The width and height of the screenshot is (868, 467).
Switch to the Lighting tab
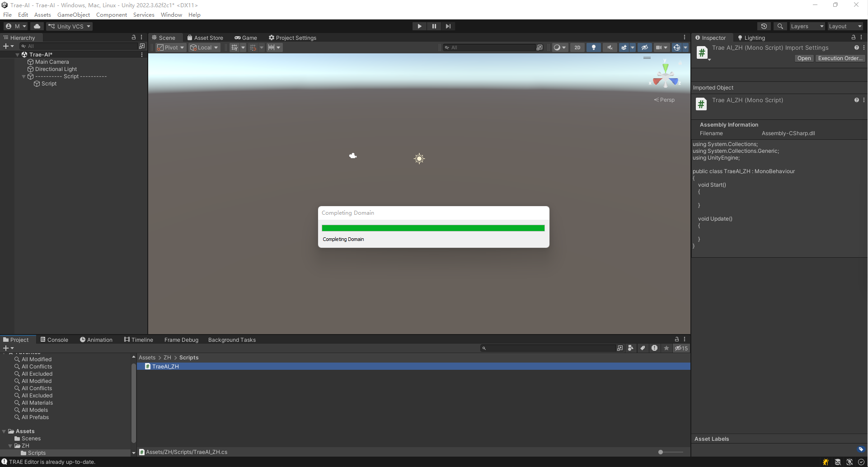click(x=751, y=38)
